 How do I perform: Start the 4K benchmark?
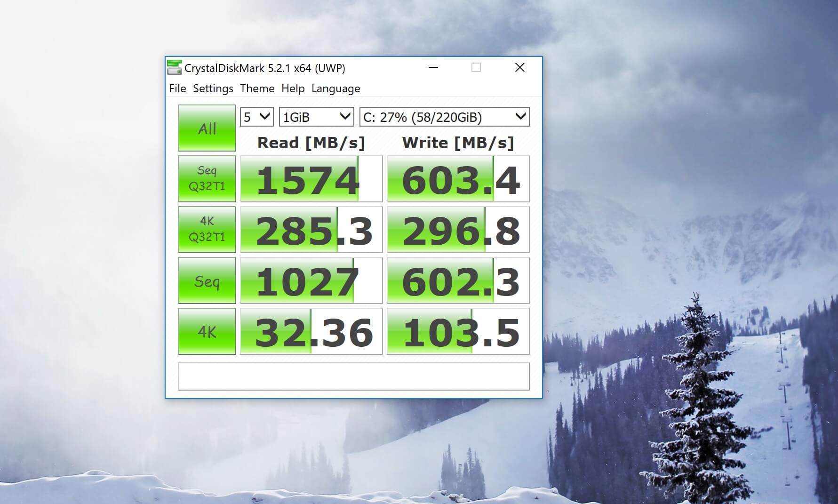click(x=207, y=331)
